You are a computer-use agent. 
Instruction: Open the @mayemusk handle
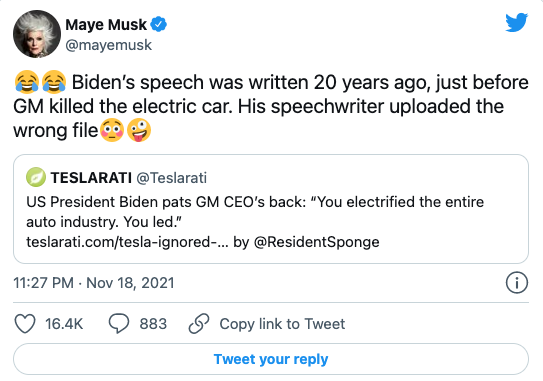tap(108, 45)
